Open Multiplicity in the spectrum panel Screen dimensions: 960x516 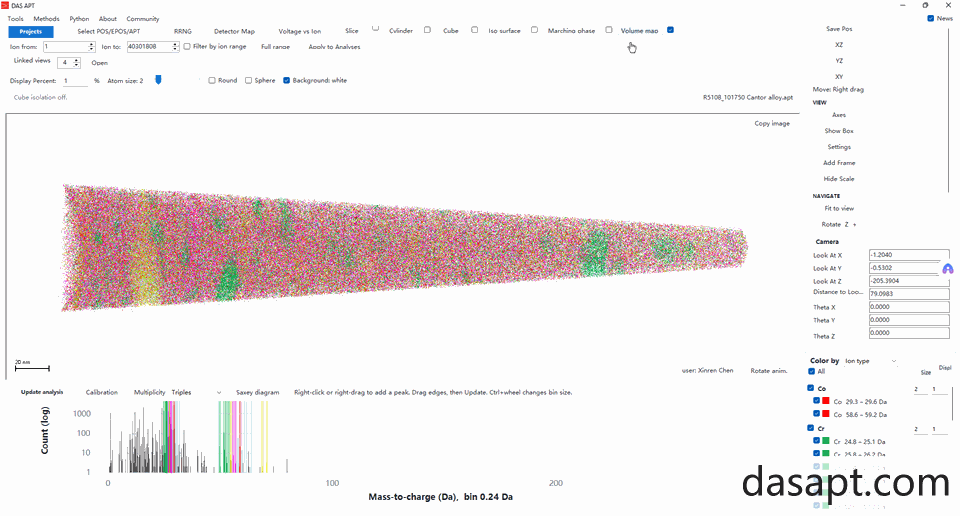click(149, 392)
